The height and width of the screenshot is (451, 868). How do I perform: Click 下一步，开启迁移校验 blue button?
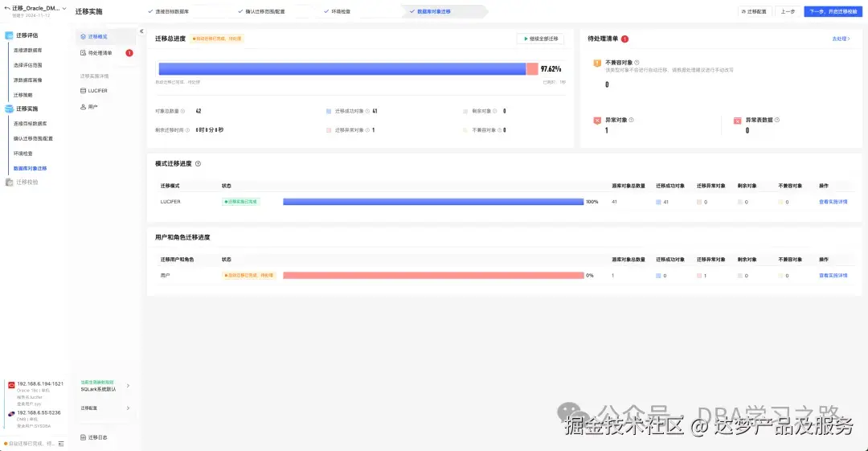833,11
